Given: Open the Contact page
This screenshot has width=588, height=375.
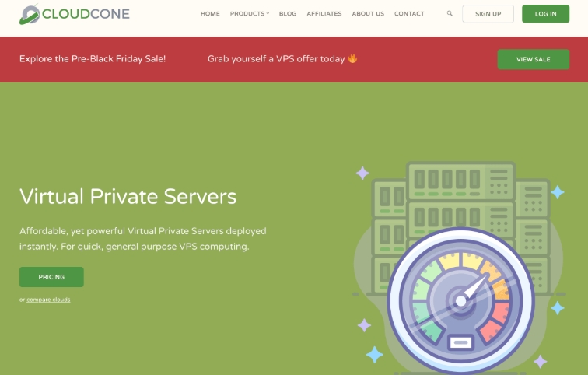Looking at the screenshot, I should [409, 13].
